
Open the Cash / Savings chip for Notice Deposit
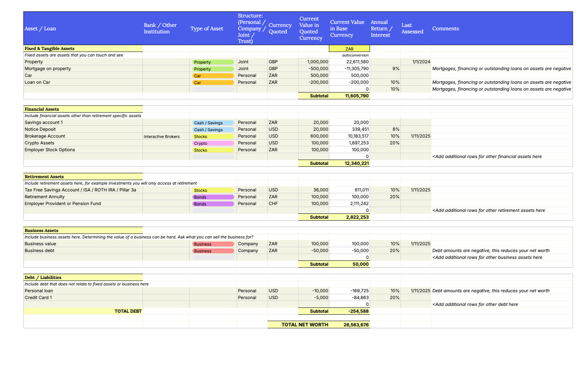[x=213, y=130]
